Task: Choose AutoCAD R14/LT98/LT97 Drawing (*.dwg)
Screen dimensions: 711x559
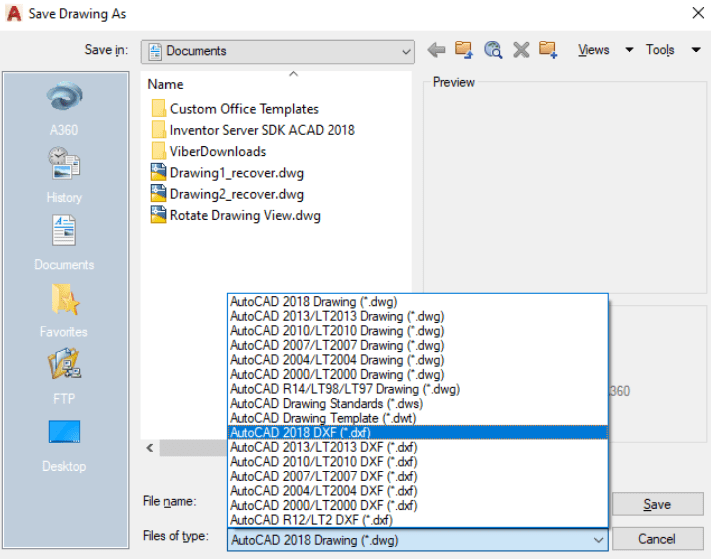Action: (418, 389)
